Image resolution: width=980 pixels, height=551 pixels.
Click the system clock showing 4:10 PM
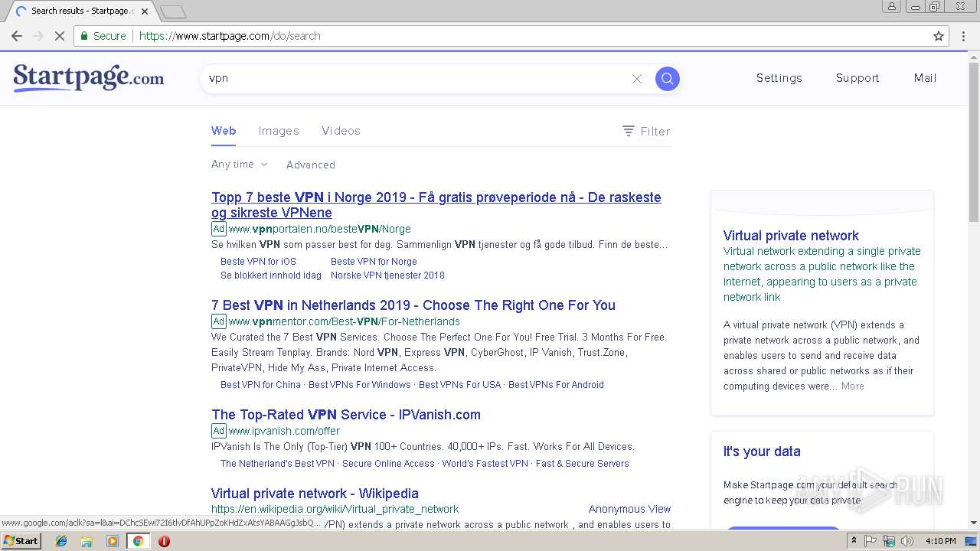click(940, 541)
